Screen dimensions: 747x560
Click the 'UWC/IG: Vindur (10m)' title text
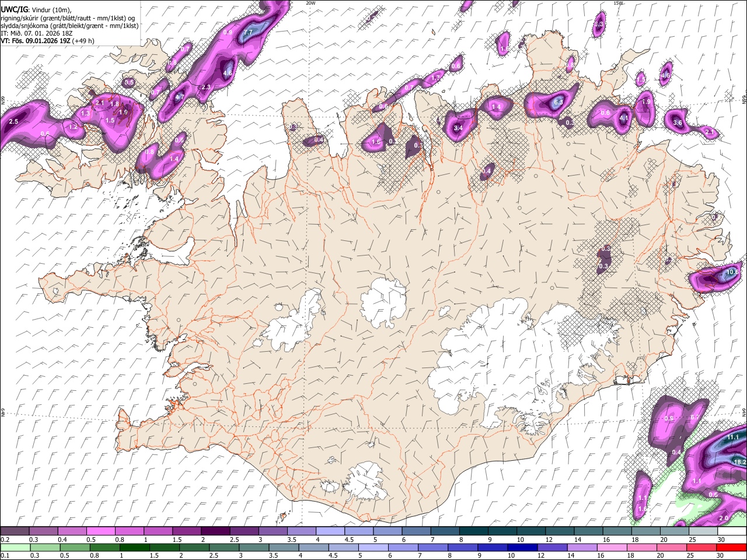36,10
